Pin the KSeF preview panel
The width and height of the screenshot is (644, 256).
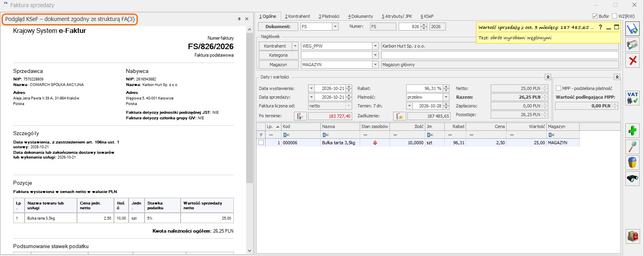pyautogui.click(x=239, y=19)
